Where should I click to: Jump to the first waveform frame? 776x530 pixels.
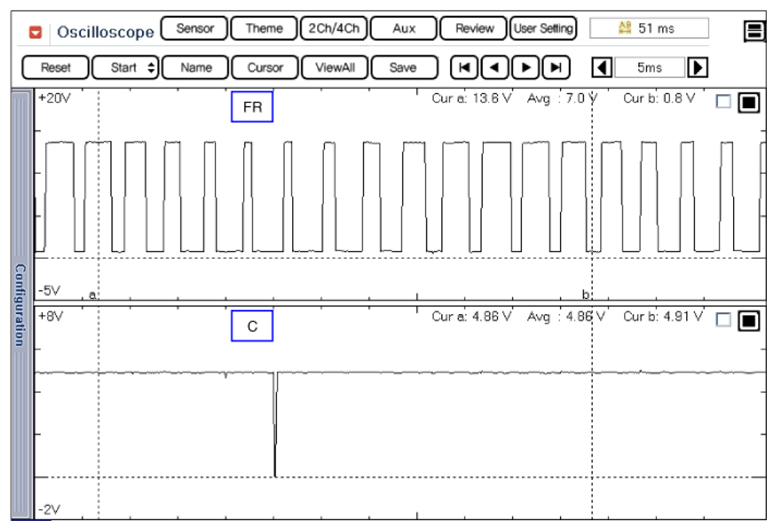(463, 68)
